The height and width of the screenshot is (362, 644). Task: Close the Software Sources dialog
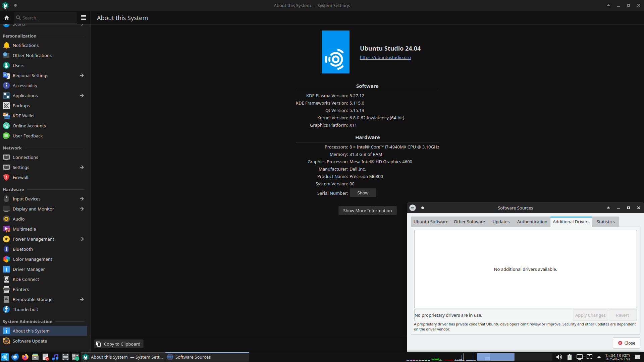626,343
